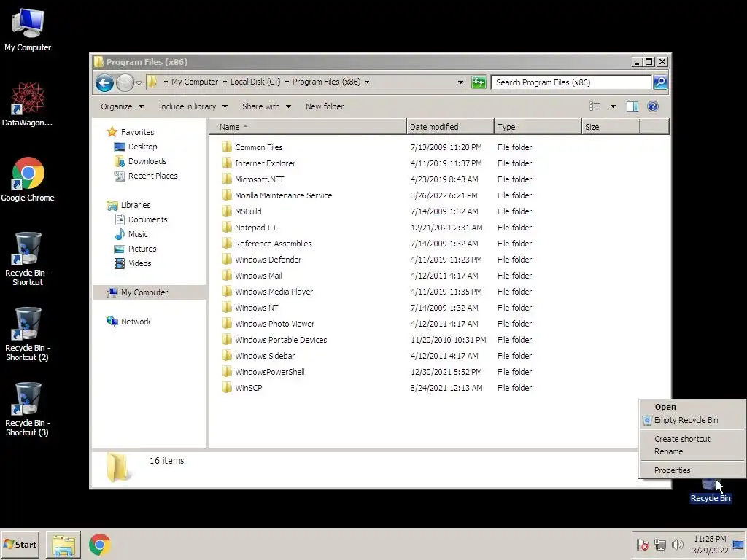Sort by the Size column header
This screenshot has width=747, height=560.
coord(611,127)
